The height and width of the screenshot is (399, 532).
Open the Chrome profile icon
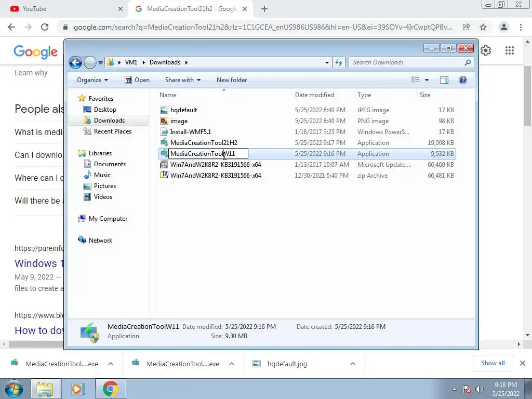[504, 27]
